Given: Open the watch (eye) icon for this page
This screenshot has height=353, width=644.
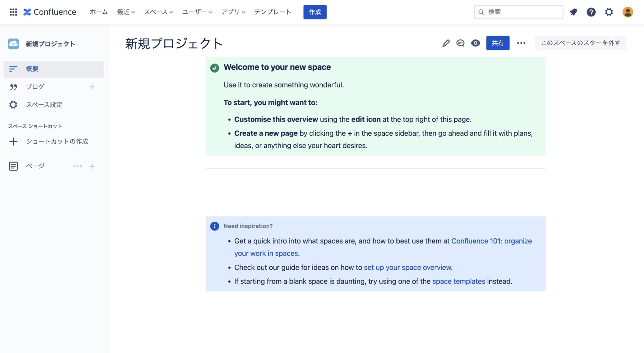Looking at the screenshot, I should tap(475, 43).
